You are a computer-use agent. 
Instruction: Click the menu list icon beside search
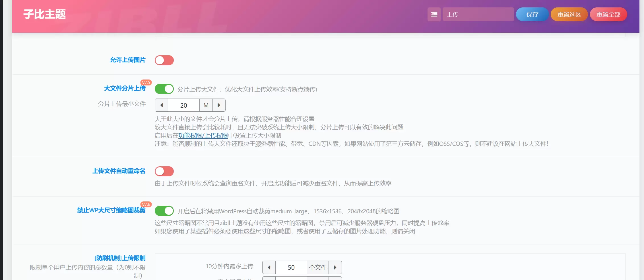click(434, 14)
